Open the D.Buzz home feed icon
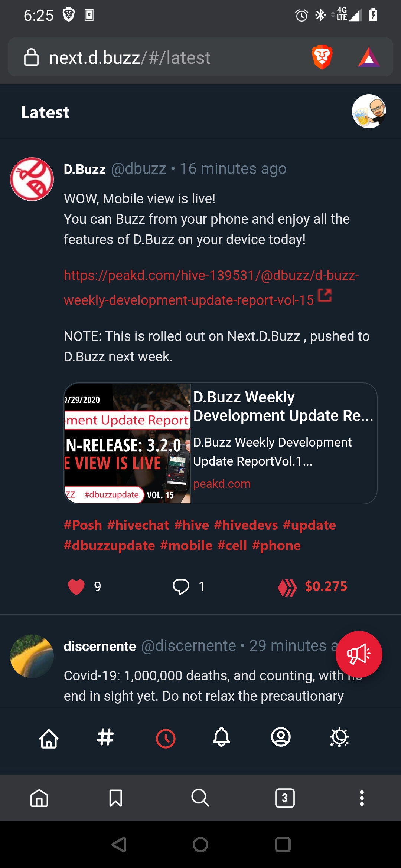Screen dimensions: 401x868 click(49, 738)
